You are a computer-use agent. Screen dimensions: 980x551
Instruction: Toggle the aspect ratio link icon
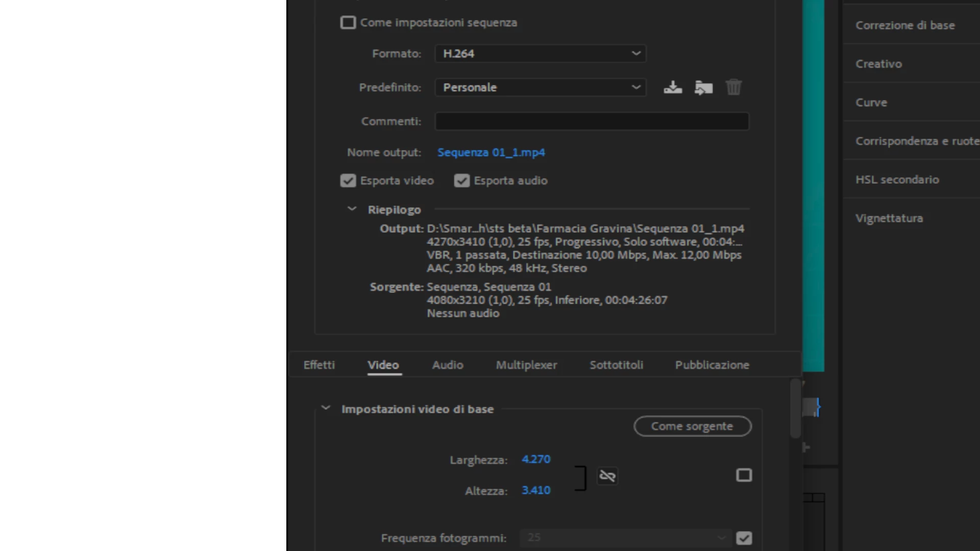click(x=607, y=476)
